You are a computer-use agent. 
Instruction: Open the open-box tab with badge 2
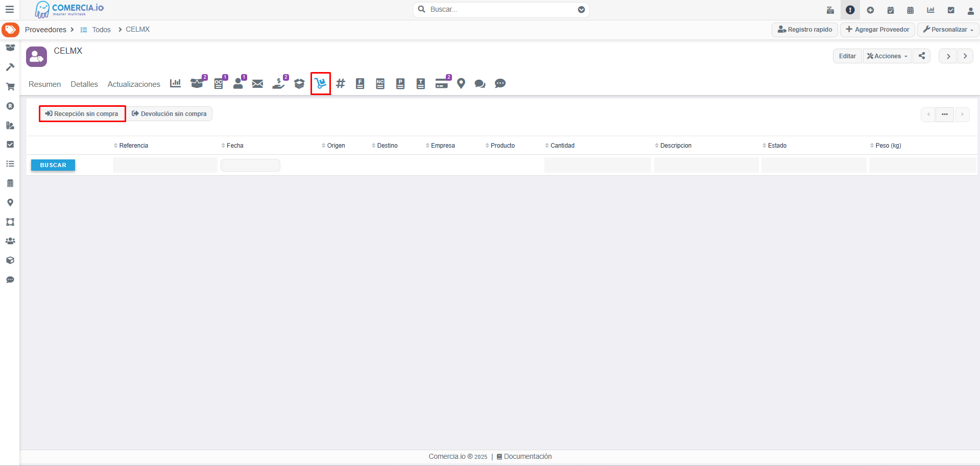198,83
